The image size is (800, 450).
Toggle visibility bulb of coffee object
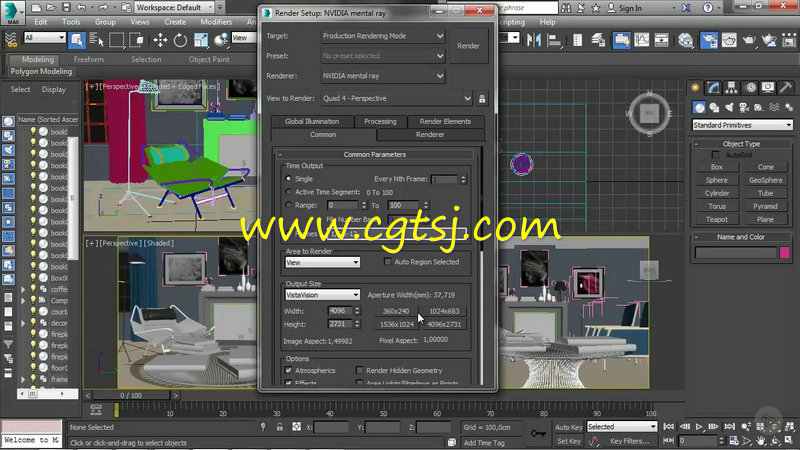[33, 289]
